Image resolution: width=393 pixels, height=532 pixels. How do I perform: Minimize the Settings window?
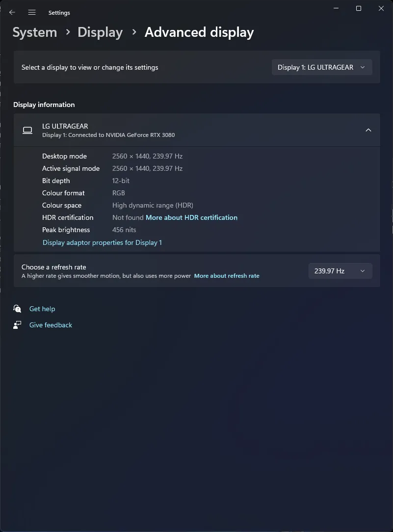[x=336, y=8]
